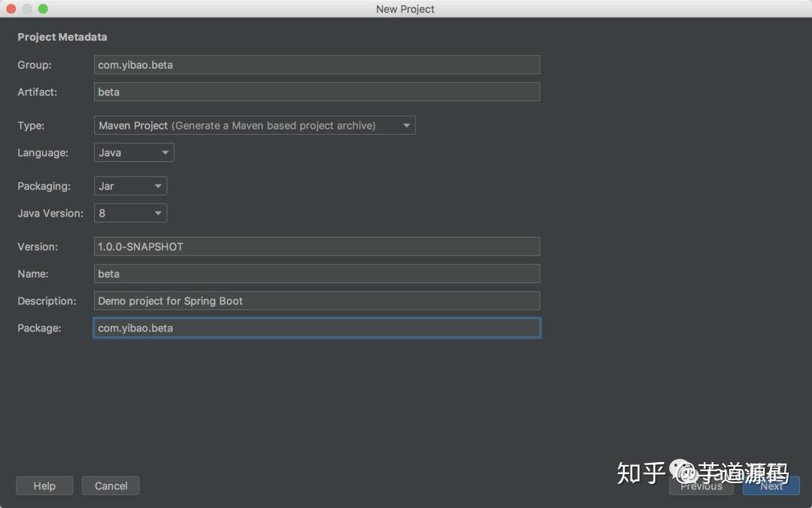This screenshot has width=812, height=508.
Task: Click the Project Metadata heading
Action: pyautogui.click(x=62, y=36)
